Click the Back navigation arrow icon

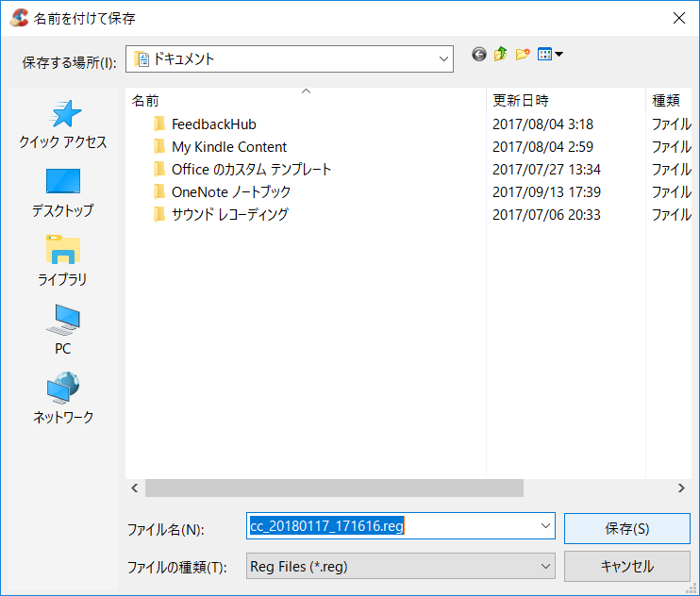tap(479, 55)
